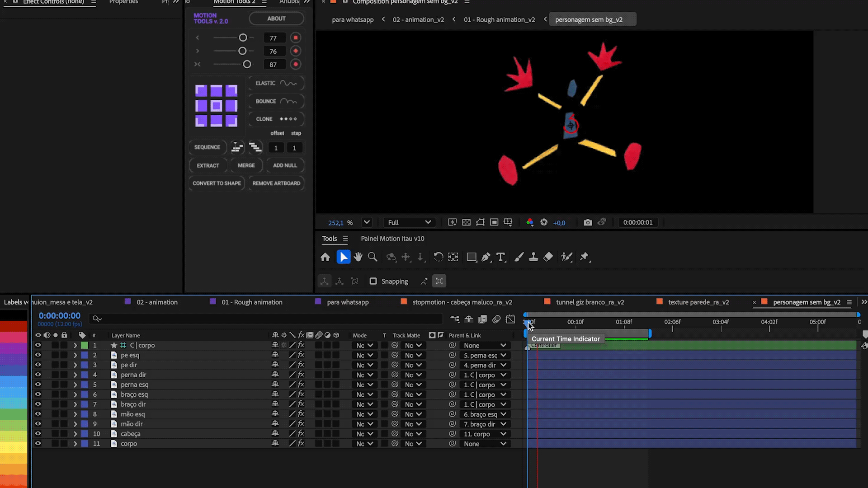Click the Home icon in Tools panel
The image size is (868, 488).
325,257
